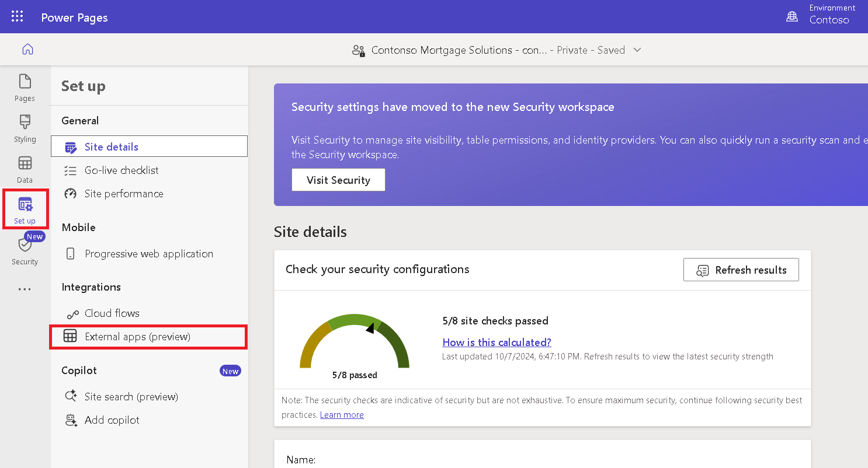Show more workspaces via ellipsis
Viewport: 868px width, 468px height.
point(25,289)
